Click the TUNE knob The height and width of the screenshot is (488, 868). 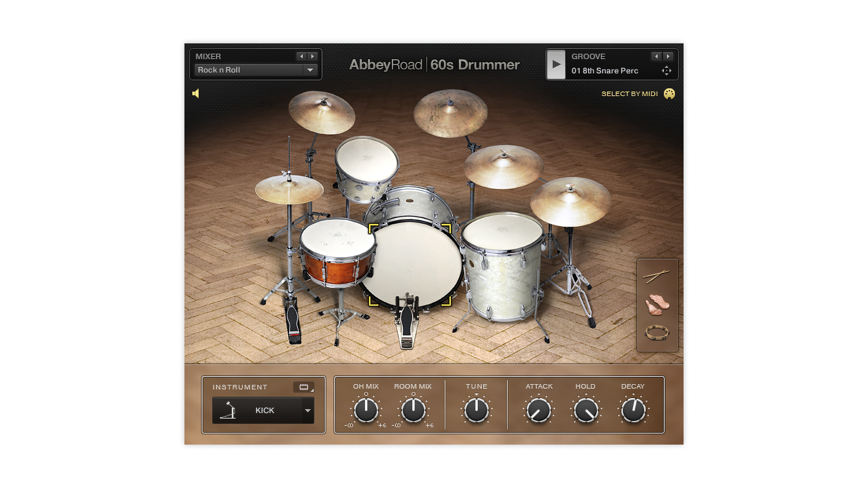[476, 410]
